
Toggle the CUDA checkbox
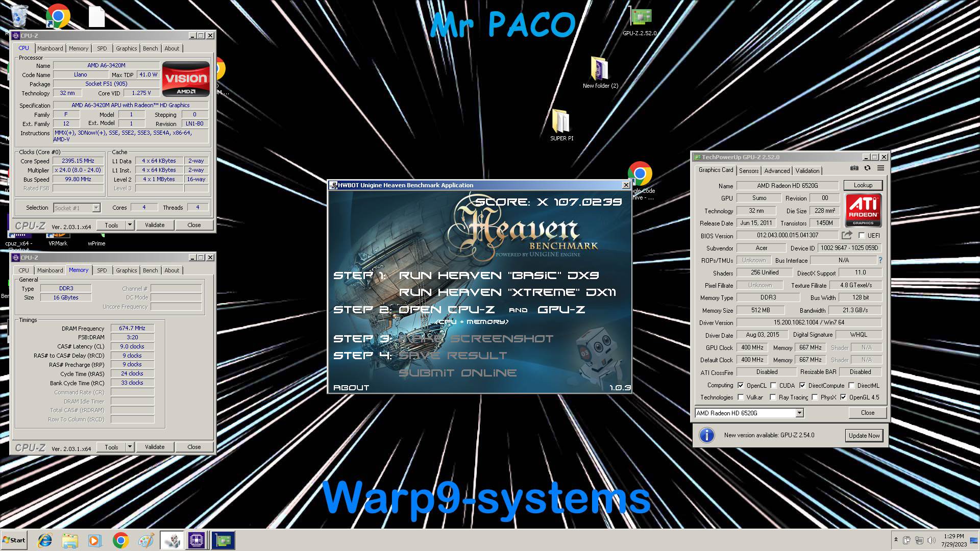coord(773,385)
